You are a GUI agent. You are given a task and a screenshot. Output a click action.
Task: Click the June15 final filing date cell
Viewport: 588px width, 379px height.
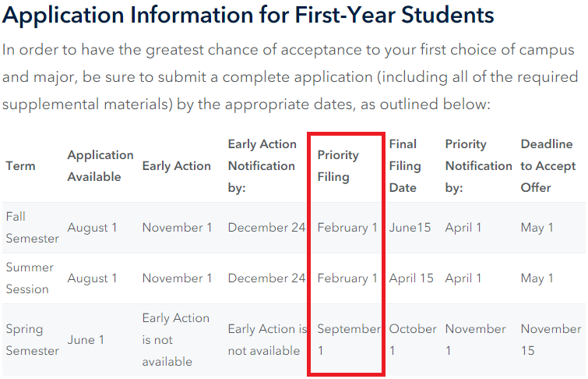(410, 228)
